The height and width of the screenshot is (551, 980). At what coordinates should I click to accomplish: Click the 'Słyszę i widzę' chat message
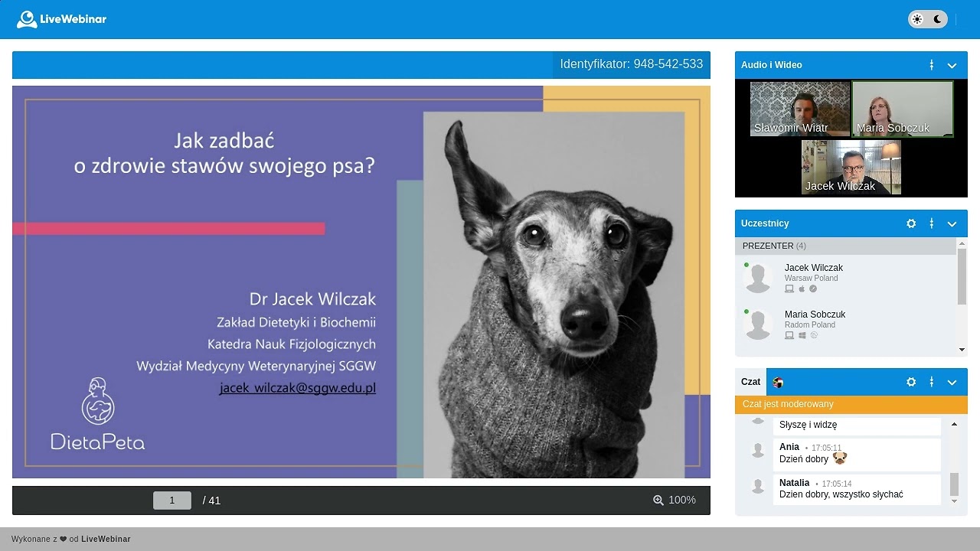coord(857,425)
